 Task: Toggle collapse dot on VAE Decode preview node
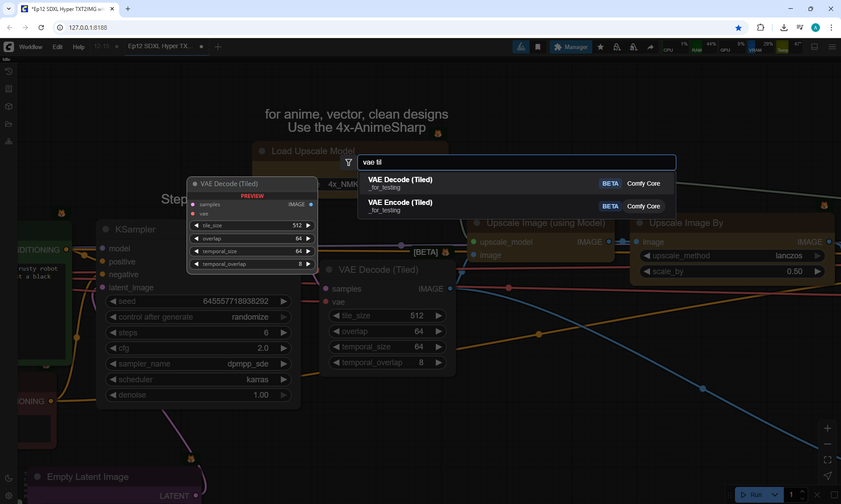pos(195,184)
